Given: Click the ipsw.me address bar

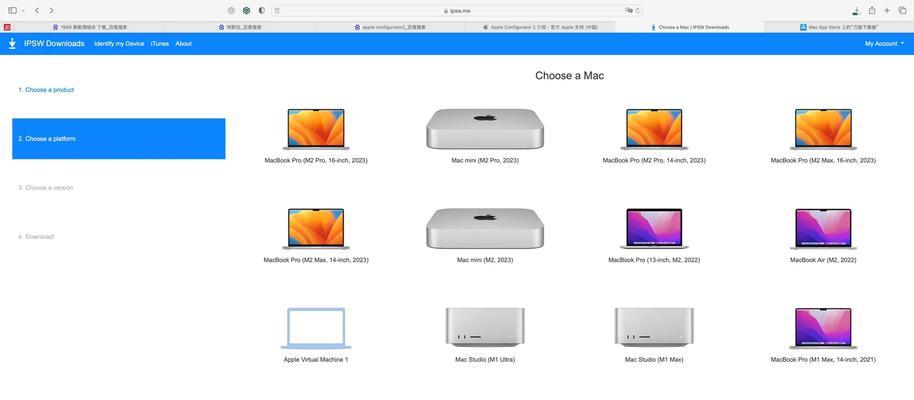Looking at the screenshot, I should [456, 10].
